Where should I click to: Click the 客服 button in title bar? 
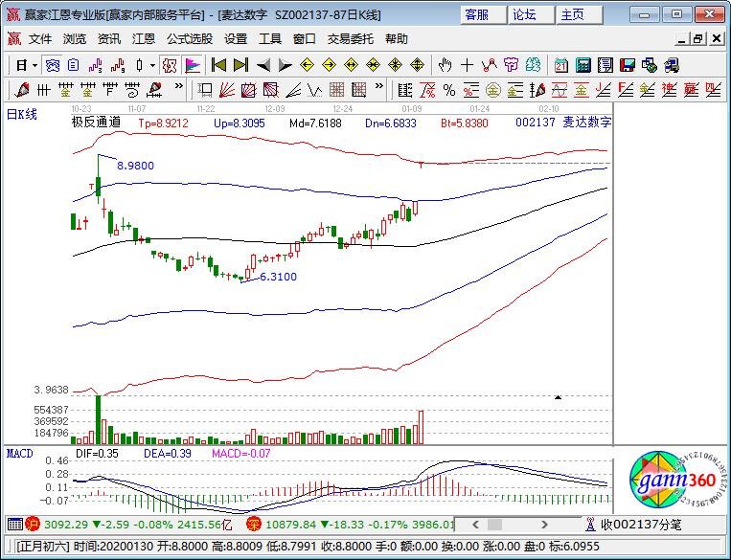pyautogui.click(x=484, y=15)
